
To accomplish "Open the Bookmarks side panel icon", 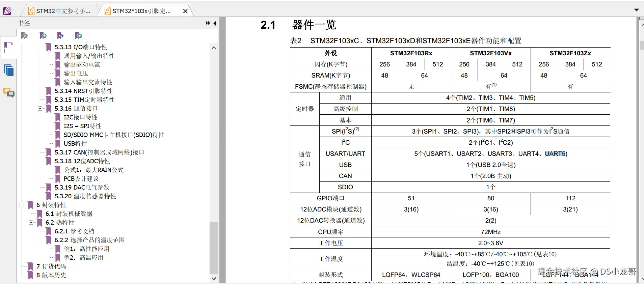I will [x=8, y=48].
